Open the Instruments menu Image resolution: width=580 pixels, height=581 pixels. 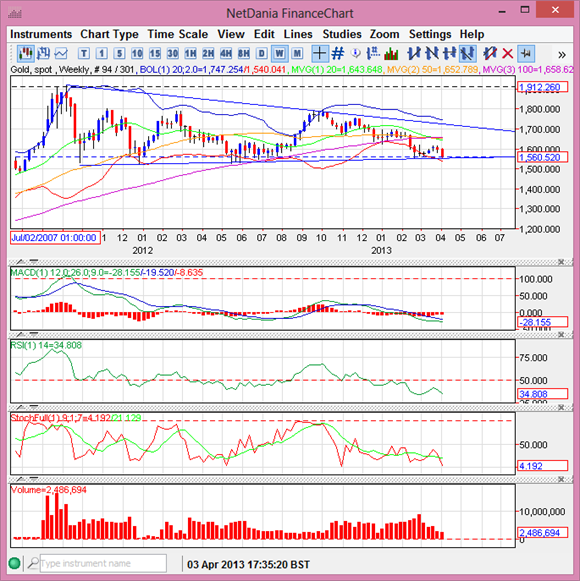pos(41,34)
